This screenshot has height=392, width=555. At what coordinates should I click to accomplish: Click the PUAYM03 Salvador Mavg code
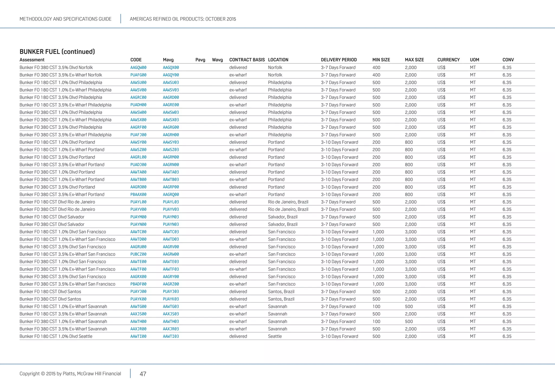[x=171, y=217]
